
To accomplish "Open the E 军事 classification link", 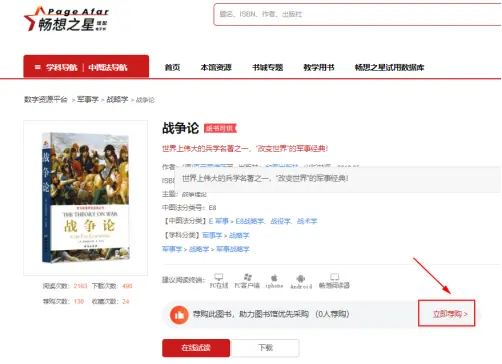I will (219, 221).
